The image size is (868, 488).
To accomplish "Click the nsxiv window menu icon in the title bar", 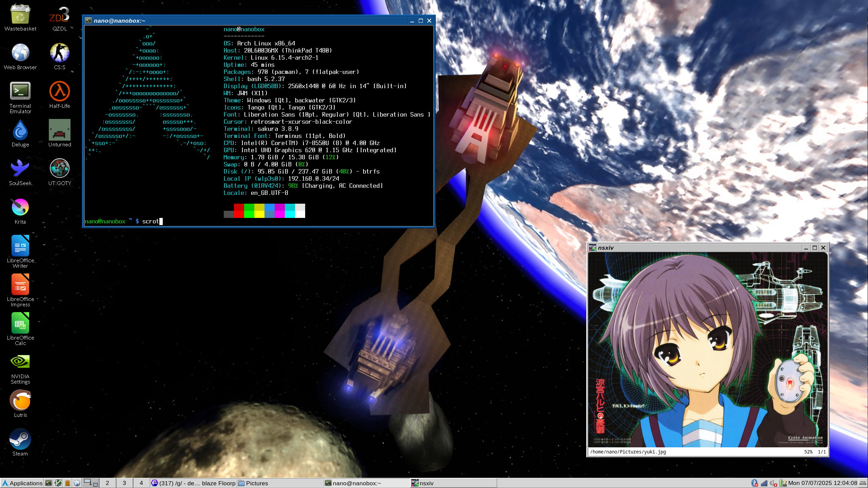I will (x=592, y=248).
